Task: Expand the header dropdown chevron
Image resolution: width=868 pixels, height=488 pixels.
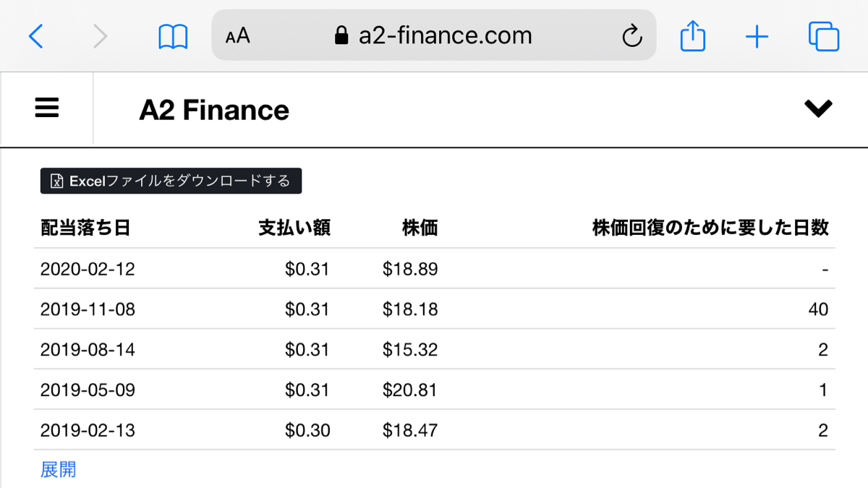Action: click(x=818, y=109)
